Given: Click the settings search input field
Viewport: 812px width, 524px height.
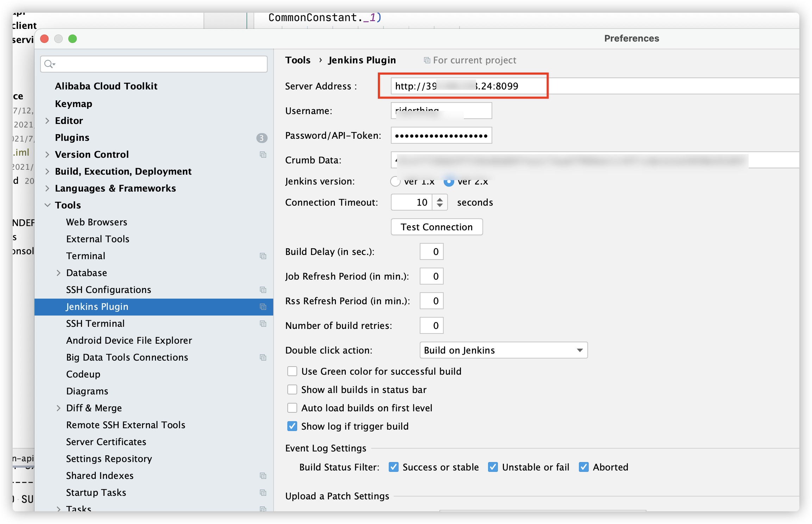Looking at the screenshot, I should coord(154,64).
